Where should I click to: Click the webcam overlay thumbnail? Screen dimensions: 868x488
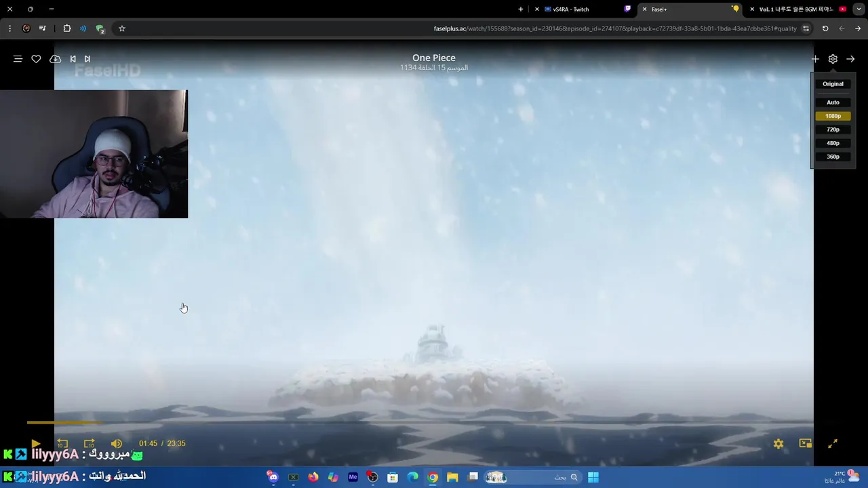pyautogui.click(x=94, y=154)
